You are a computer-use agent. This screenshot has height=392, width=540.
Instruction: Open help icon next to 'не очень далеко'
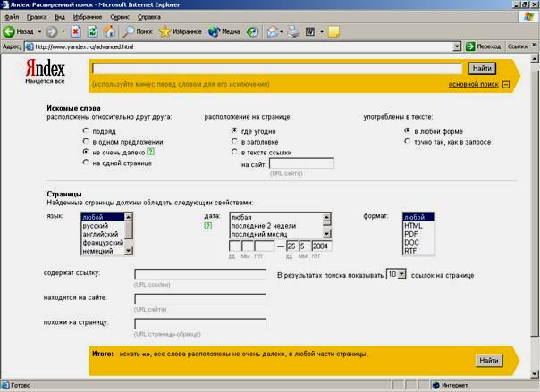coord(150,152)
